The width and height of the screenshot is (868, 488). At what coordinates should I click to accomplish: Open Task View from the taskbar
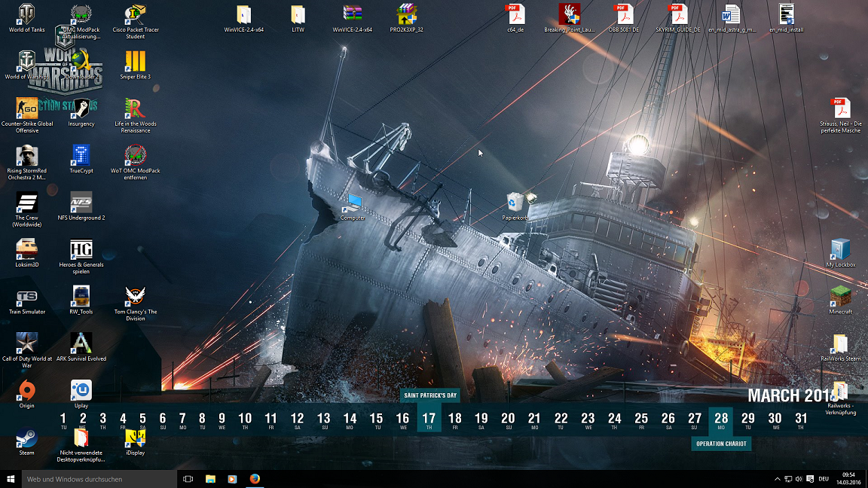click(188, 479)
